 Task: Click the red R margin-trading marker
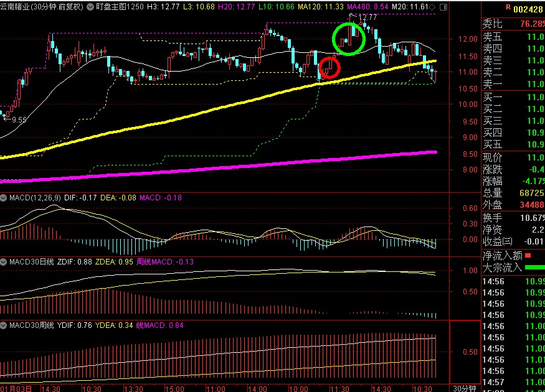(x=508, y=7)
